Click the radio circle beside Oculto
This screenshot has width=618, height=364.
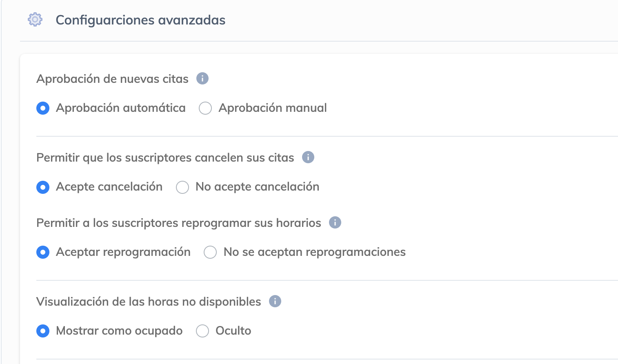point(202,331)
